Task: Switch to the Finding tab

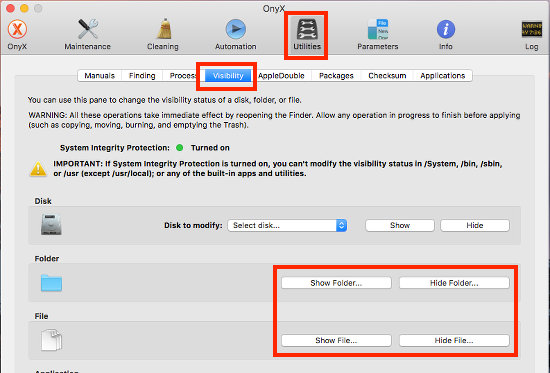Action: tap(142, 75)
